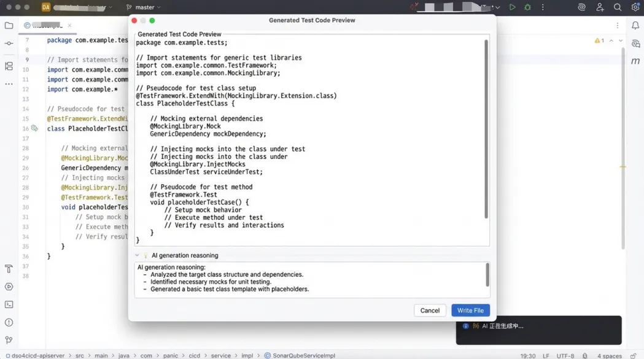Open the Maven panel from right sidebar
The width and height of the screenshot is (644, 359).
pos(635,61)
